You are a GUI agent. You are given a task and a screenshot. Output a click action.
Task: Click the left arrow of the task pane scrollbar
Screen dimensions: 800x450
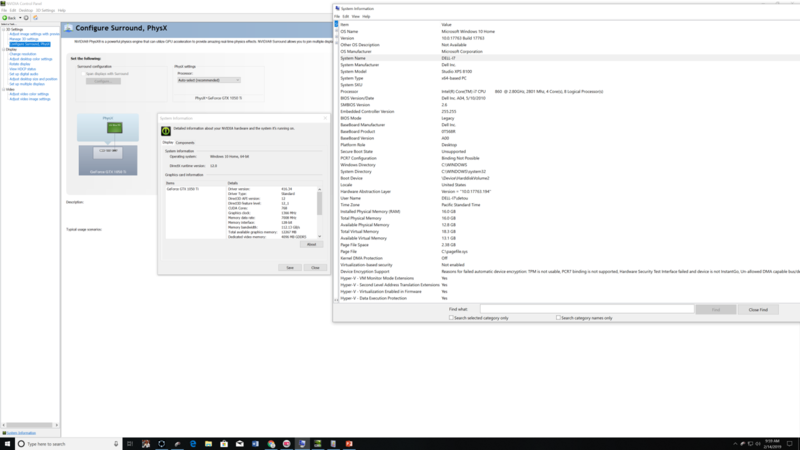click(x=4, y=425)
